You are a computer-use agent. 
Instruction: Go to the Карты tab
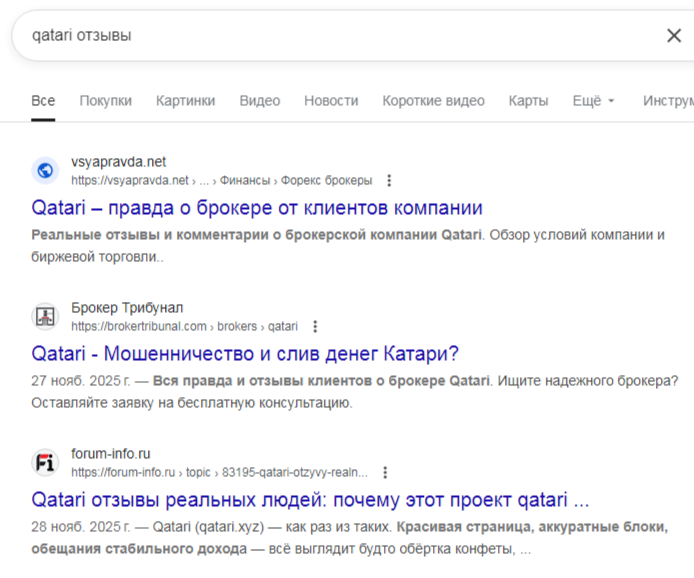pos(528,101)
